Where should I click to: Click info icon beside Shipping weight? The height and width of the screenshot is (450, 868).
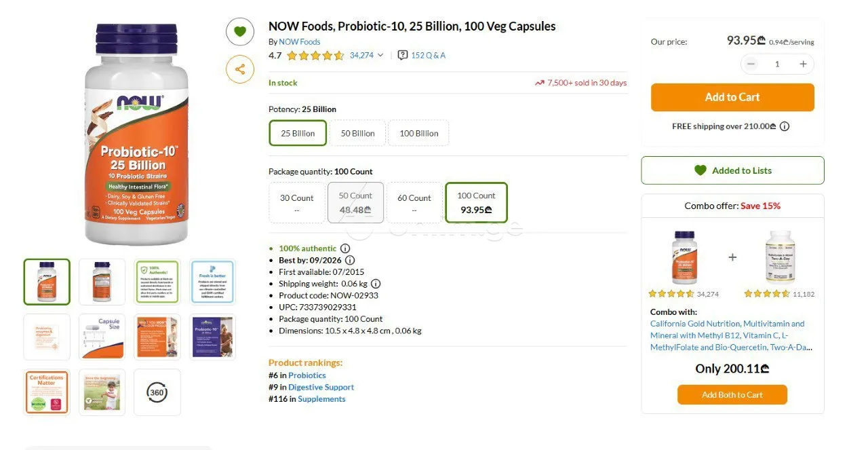(x=376, y=284)
